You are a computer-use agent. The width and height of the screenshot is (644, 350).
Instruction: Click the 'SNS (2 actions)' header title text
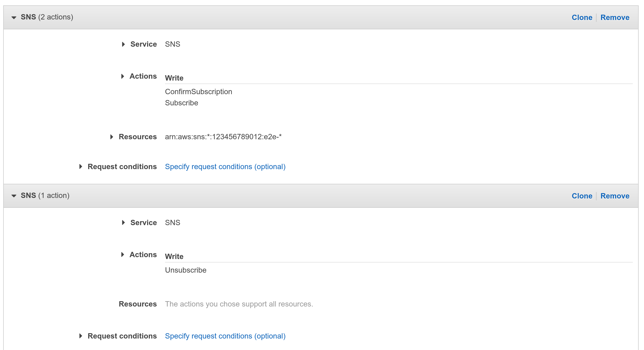coord(47,17)
